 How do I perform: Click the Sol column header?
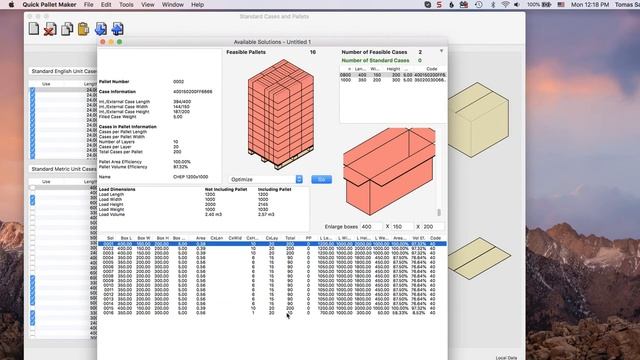(x=110, y=238)
